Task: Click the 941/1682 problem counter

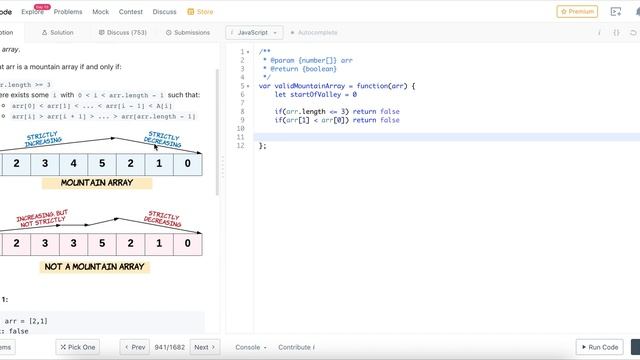Action: (169, 347)
